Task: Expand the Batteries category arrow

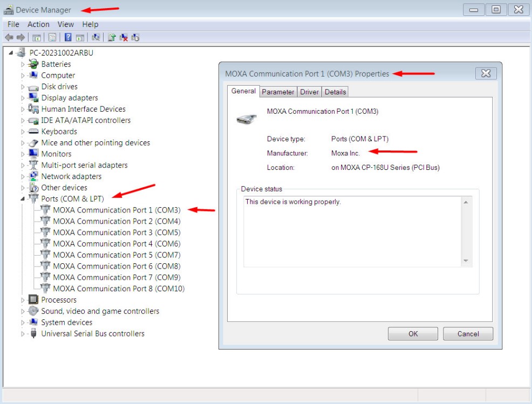Action: pos(23,64)
